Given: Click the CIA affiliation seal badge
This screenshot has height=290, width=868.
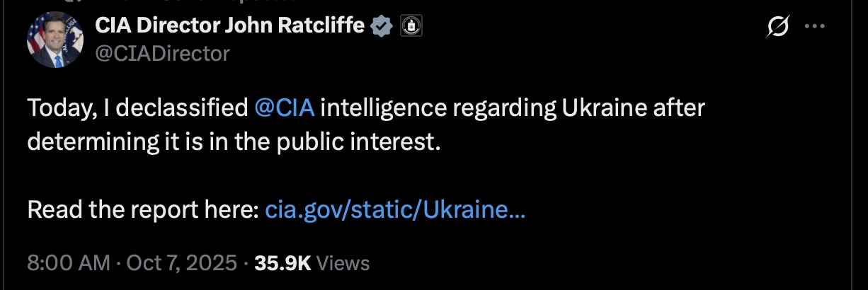Looking at the screenshot, I should click(x=410, y=27).
